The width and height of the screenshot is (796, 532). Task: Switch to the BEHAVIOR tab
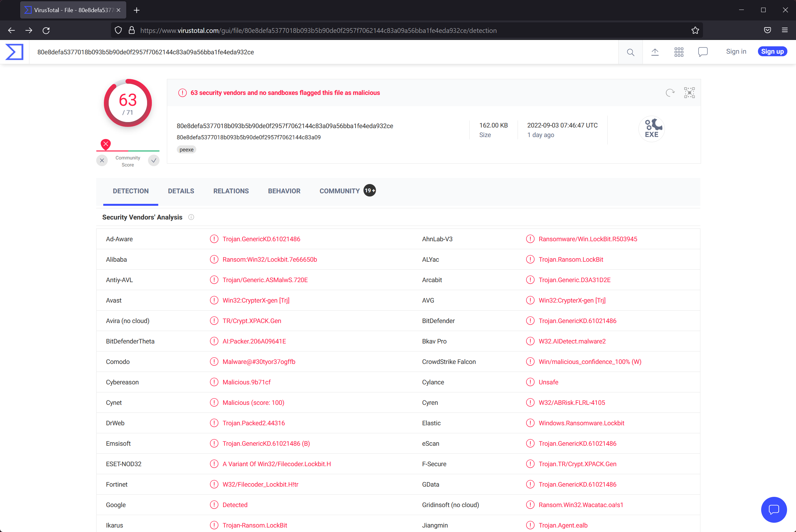pos(284,191)
